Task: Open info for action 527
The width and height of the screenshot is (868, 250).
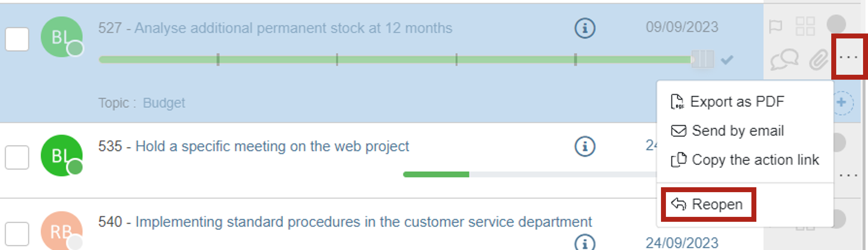Action: tap(585, 28)
